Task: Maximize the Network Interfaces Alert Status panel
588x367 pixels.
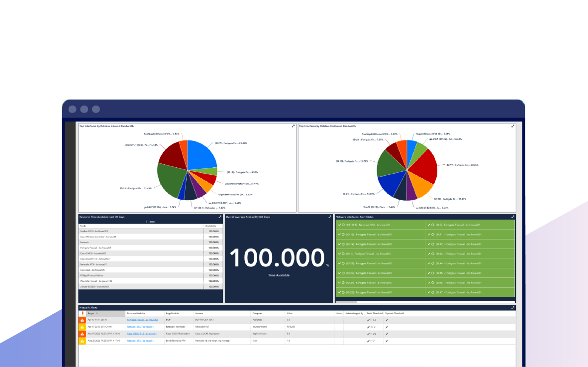Action: coord(512,217)
